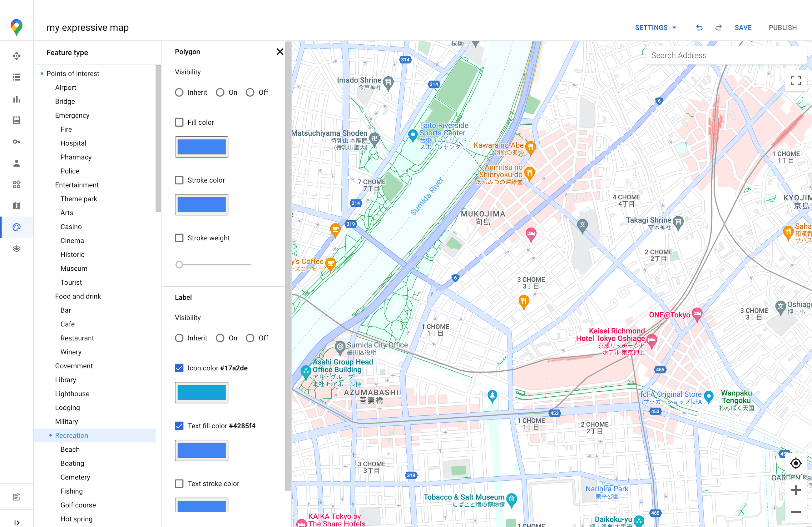Image resolution: width=812 pixels, height=527 pixels.
Task: Open the Icon color swatch
Action: click(202, 392)
